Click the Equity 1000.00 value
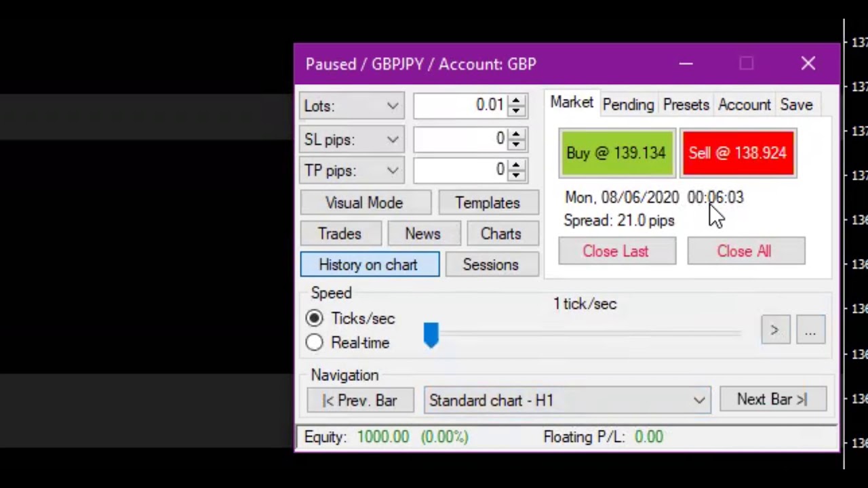The image size is (868, 488). pyautogui.click(x=383, y=437)
